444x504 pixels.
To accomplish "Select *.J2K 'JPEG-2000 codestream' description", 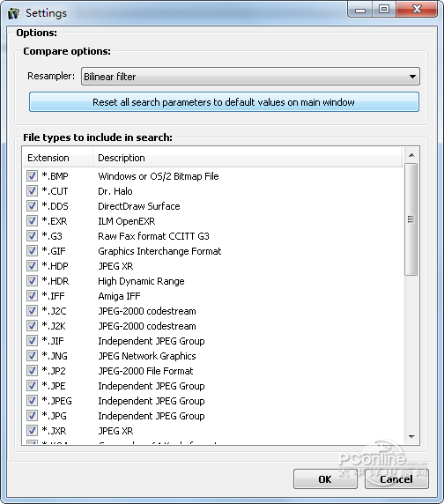I will (147, 326).
